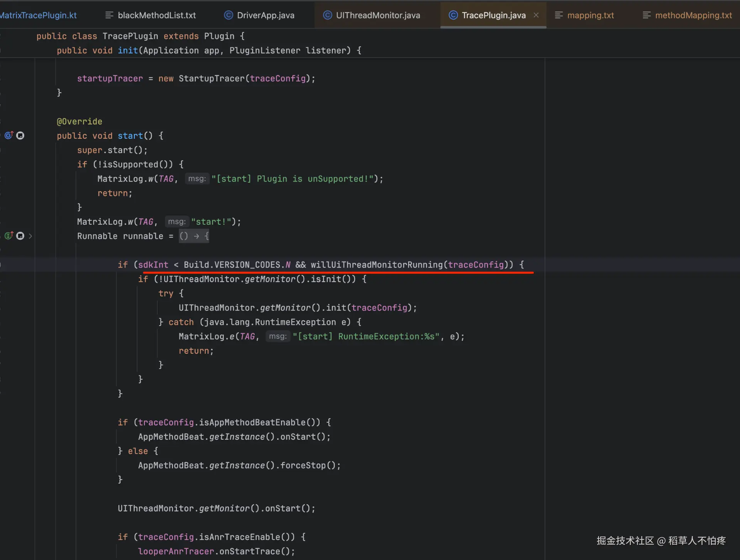The height and width of the screenshot is (560, 740).
Task: Switch to MatrixTracePlugin.kt tab
Action: point(39,15)
